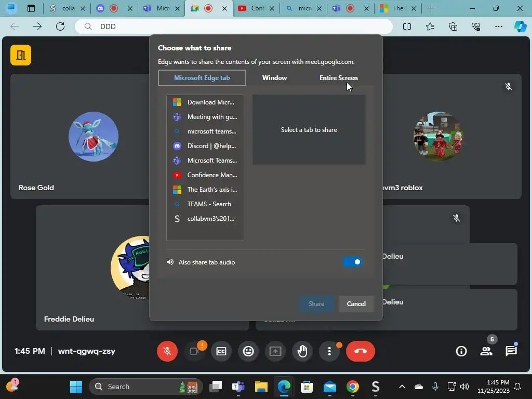Image resolution: width=532 pixels, height=399 pixels.
Task: Show hidden icons chevron in system tray
Action: click(x=402, y=387)
